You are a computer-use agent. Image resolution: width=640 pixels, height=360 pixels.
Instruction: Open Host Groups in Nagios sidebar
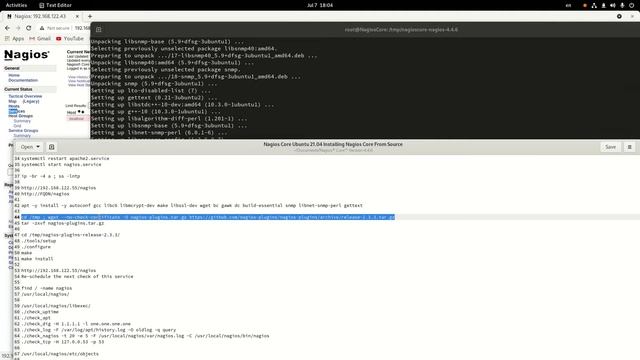coord(20,116)
